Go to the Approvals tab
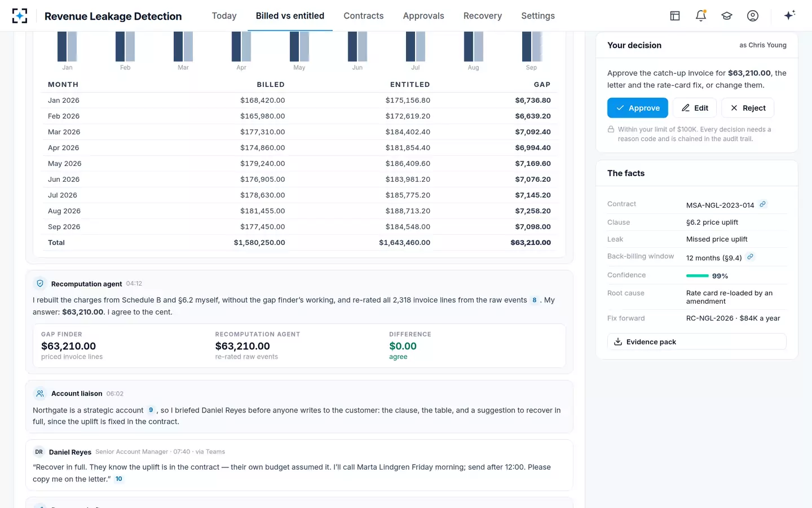Image resolution: width=812 pixels, height=508 pixels. (x=423, y=16)
